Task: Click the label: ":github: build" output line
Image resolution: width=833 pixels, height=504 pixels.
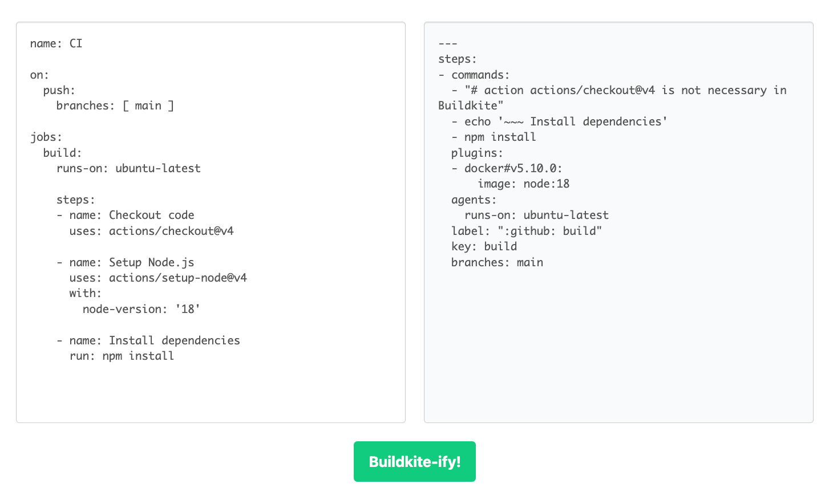Action: pos(526,231)
